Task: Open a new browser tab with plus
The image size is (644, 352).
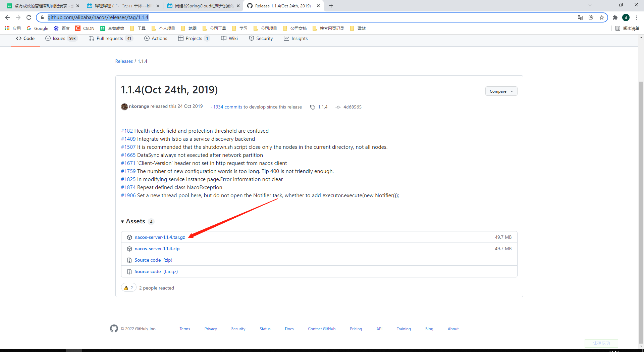Action: 331,6
